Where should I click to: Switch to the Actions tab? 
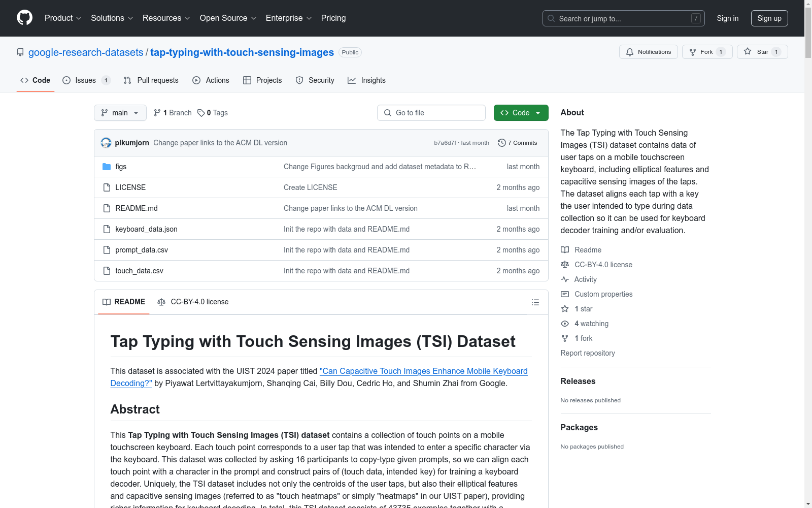pos(211,80)
